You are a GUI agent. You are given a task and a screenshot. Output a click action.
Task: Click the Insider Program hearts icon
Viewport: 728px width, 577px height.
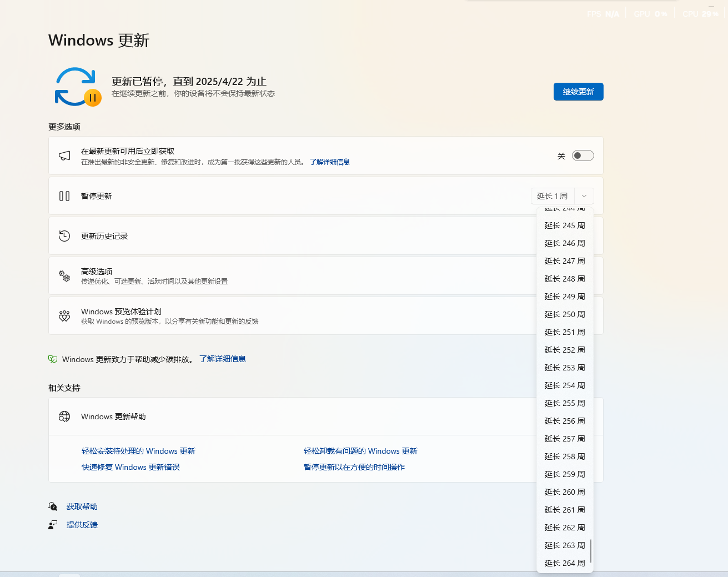tap(64, 316)
